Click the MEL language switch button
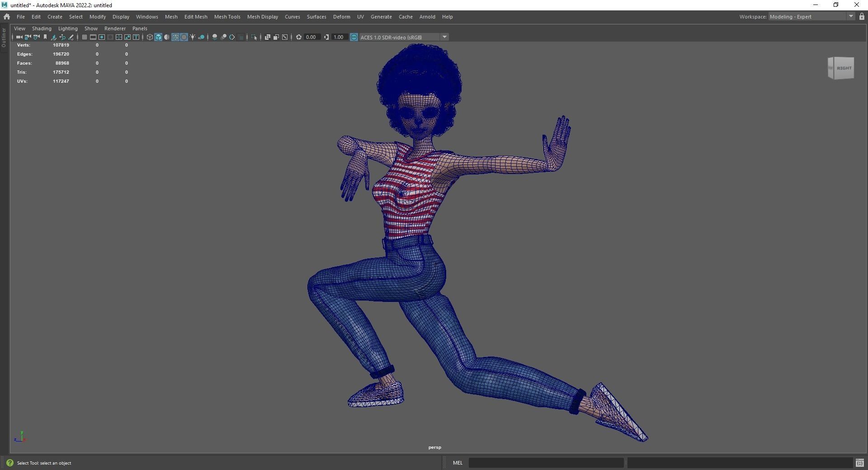The image size is (868, 470). coord(458,463)
